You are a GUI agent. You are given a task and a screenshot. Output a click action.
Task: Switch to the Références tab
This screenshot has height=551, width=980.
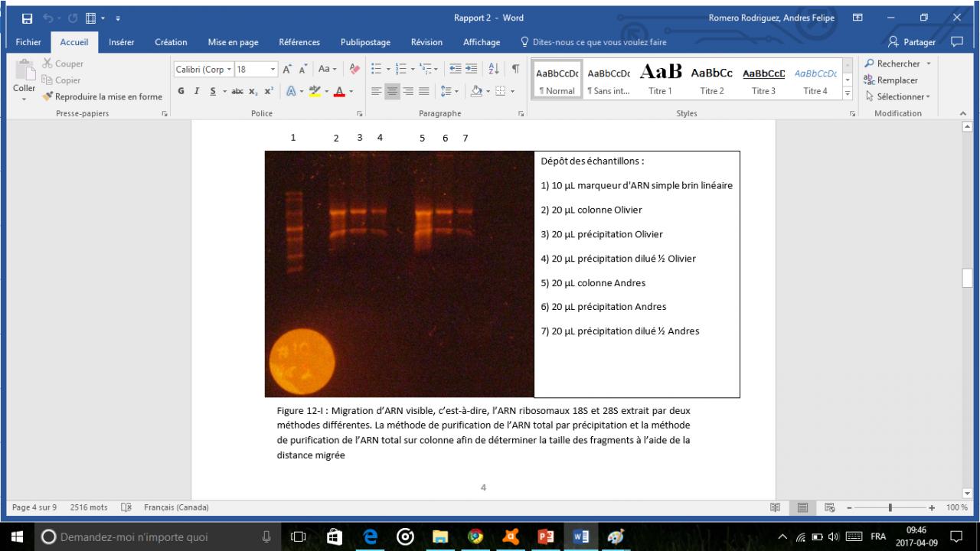point(299,43)
